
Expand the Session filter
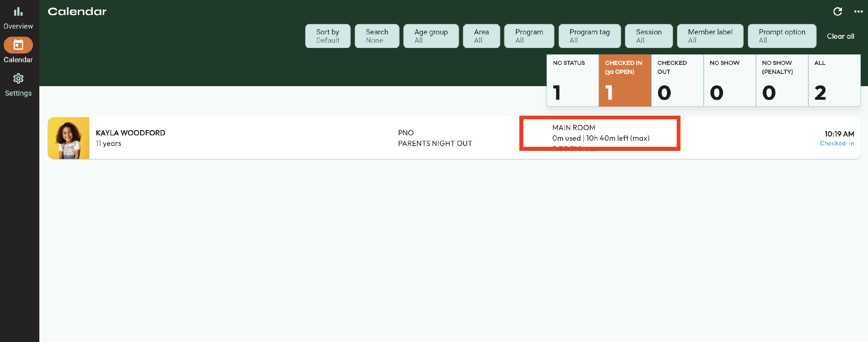coord(648,36)
